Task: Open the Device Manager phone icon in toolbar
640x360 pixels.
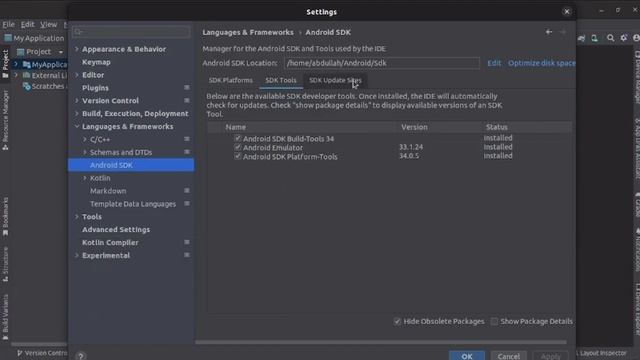Action: tap(595, 38)
